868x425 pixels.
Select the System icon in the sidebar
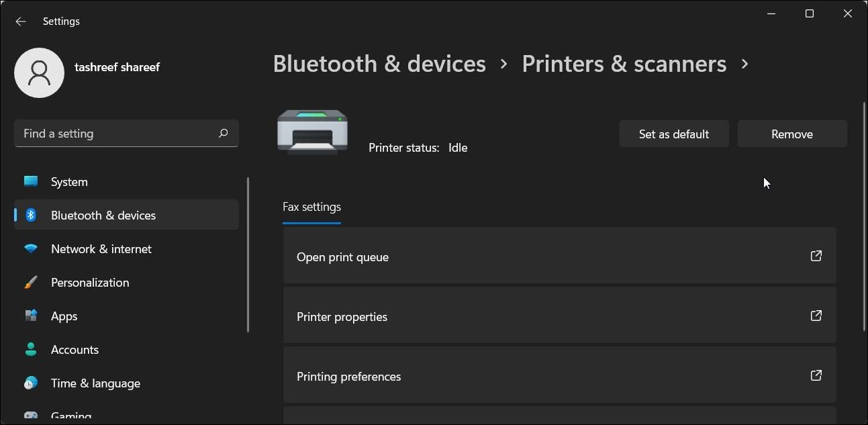30,181
